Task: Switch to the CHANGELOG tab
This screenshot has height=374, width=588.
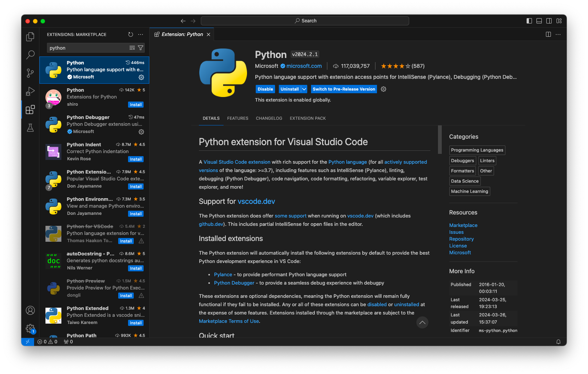Action: pyautogui.click(x=269, y=118)
